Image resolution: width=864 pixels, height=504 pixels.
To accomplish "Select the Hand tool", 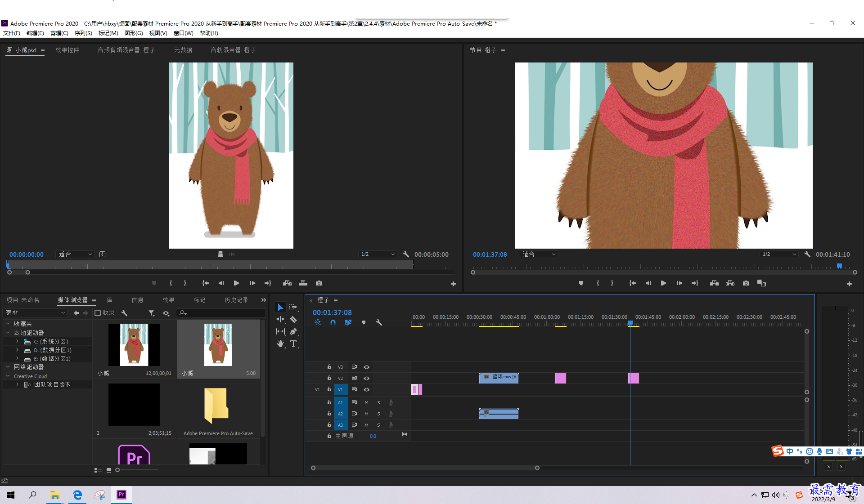I will point(280,343).
